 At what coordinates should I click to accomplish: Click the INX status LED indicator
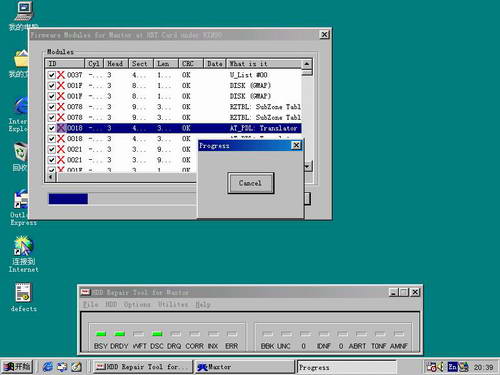tap(213, 334)
